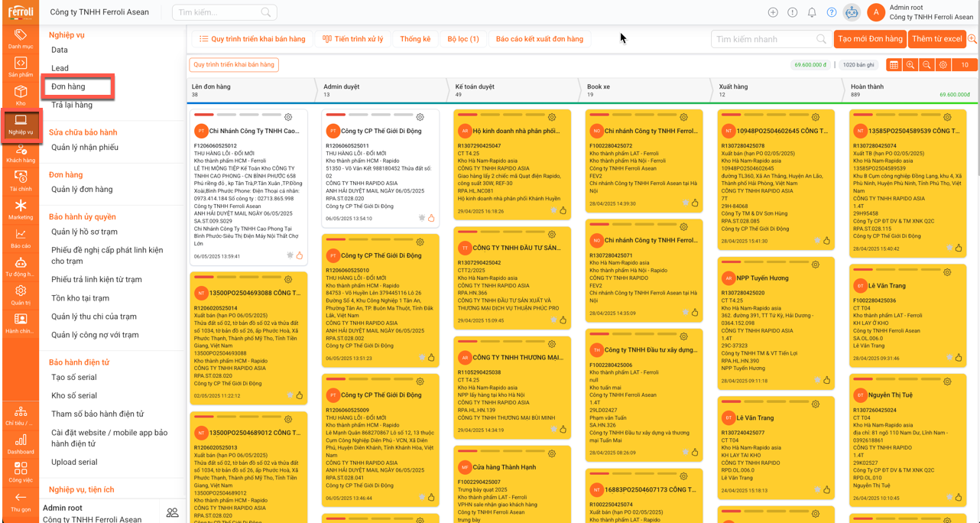
Task: Open Trả lại hàng menu item
Action: [72, 105]
